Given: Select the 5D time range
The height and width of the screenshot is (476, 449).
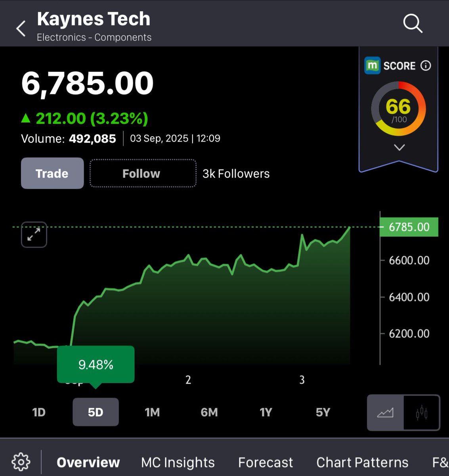Looking at the screenshot, I should [96, 412].
